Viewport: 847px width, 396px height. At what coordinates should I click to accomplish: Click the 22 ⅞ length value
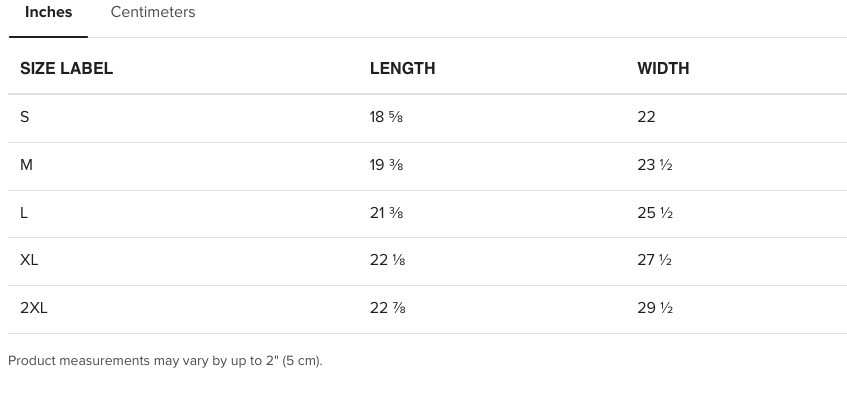387,308
